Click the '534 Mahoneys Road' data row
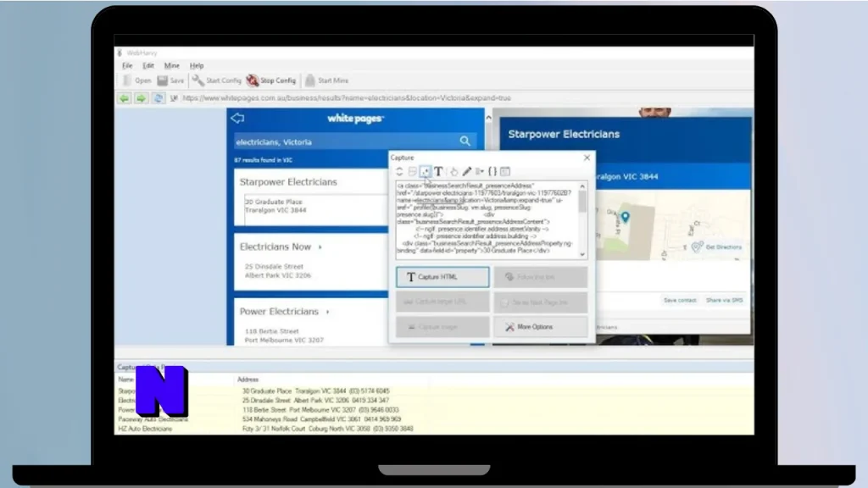The image size is (868, 488). 434,419
